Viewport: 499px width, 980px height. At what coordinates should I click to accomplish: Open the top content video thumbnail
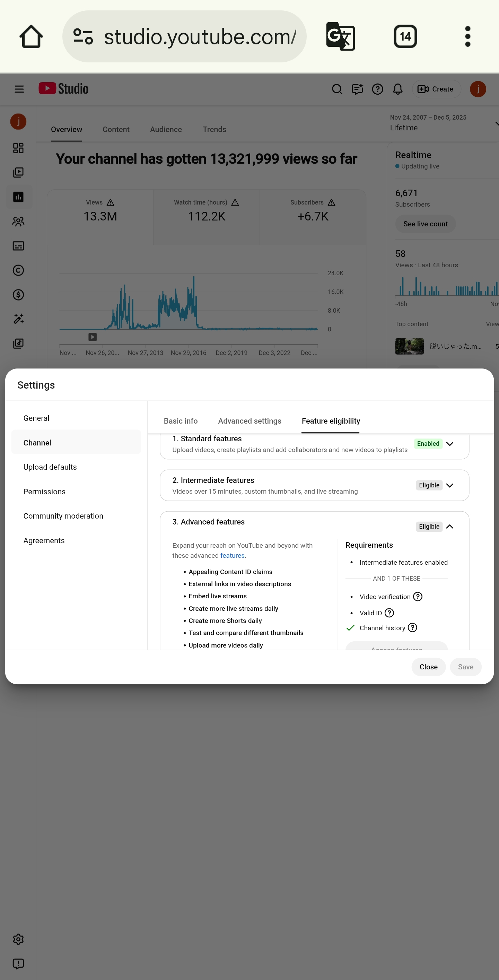409,346
